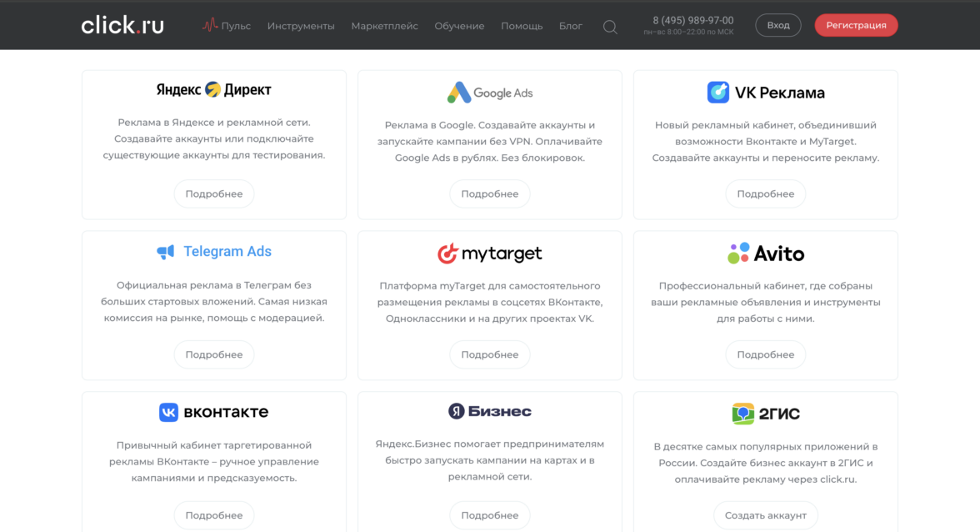The height and width of the screenshot is (532, 980).
Task: Click the Яндекс Бизнес description paragraph
Action: pyautogui.click(x=490, y=460)
